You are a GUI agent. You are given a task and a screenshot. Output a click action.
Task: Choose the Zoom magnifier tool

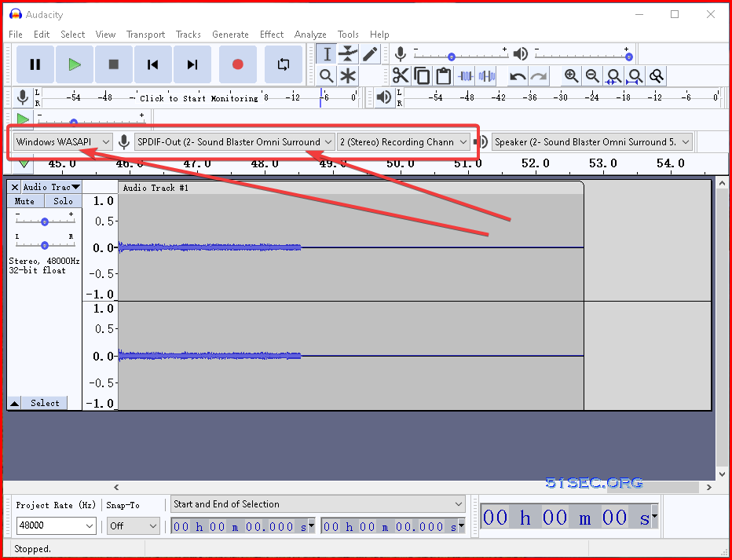click(327, 75)
